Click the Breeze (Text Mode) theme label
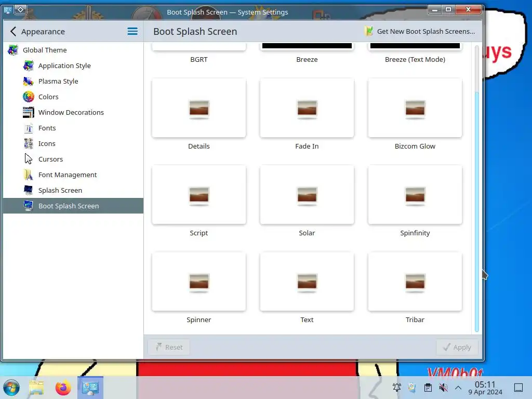Image resolution: width=532 pixels, height=399 pixels. click(415, 59)
